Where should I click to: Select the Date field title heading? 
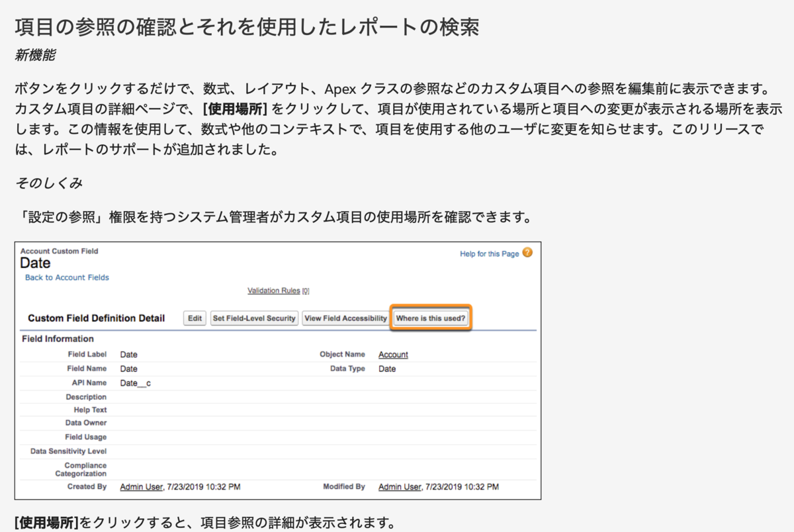[34, 263]
